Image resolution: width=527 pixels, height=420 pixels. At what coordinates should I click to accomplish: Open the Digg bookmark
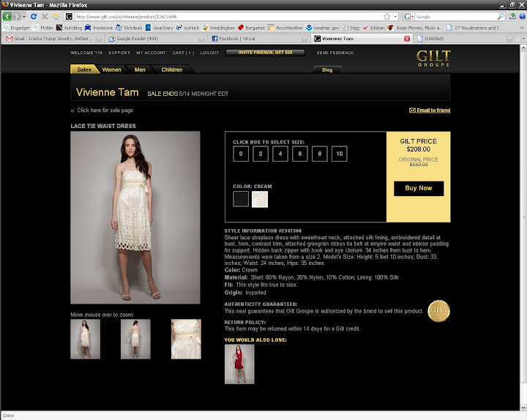pos(351,28)
